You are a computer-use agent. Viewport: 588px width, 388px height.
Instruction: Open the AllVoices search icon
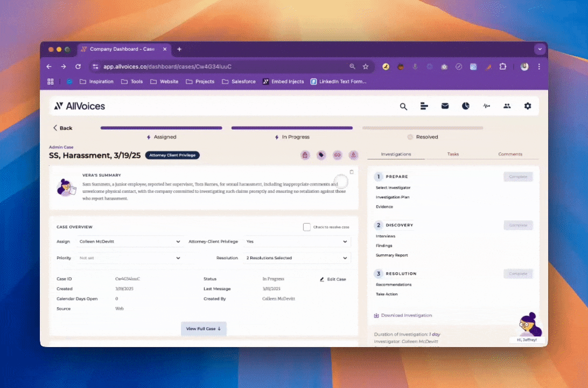click(403, 106)
